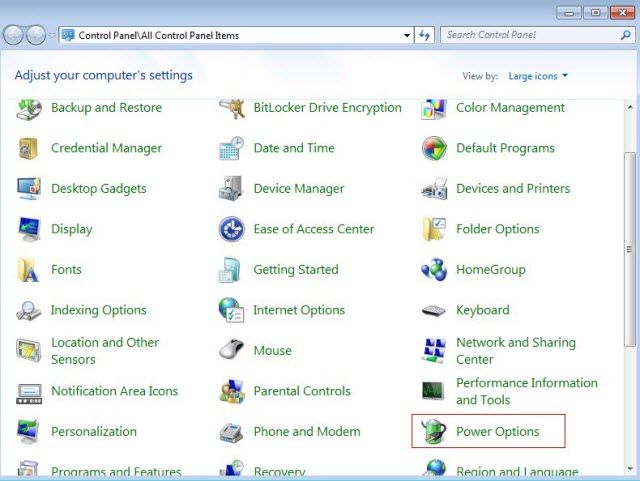Click the Performance Information and Tools icon
The image size is (640, 481).
[433, 391]
